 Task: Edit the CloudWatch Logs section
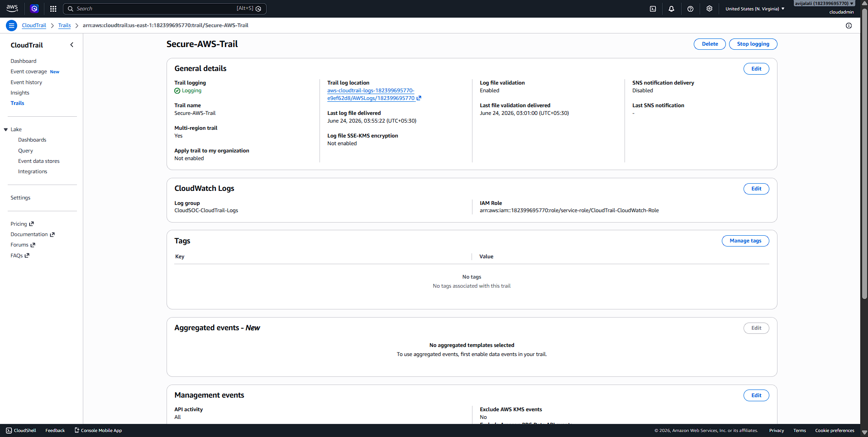756,189
